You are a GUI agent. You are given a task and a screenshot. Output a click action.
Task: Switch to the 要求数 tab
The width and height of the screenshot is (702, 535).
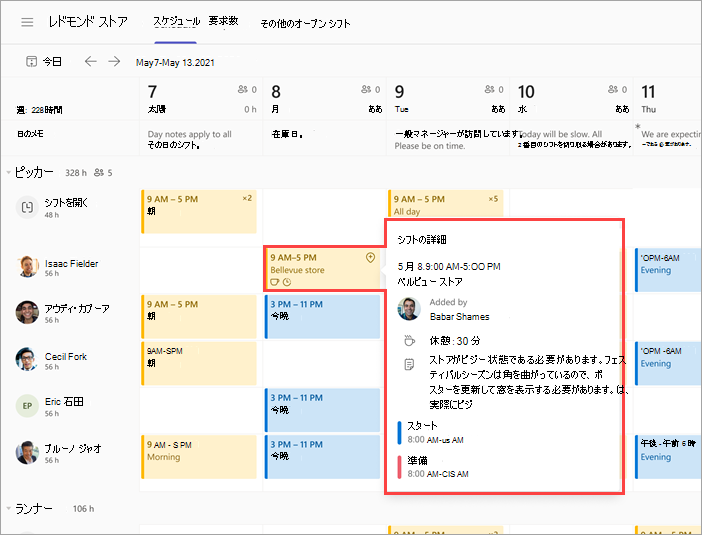223,21
